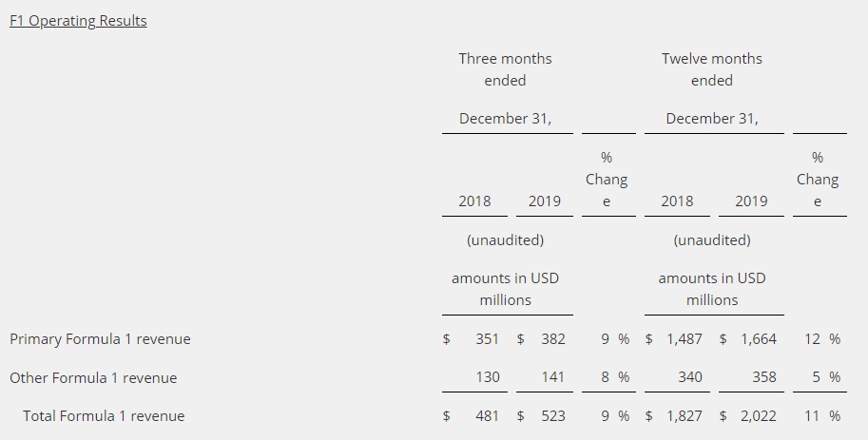
Task: Click the 11 % total change value
Action: [821, 415]
